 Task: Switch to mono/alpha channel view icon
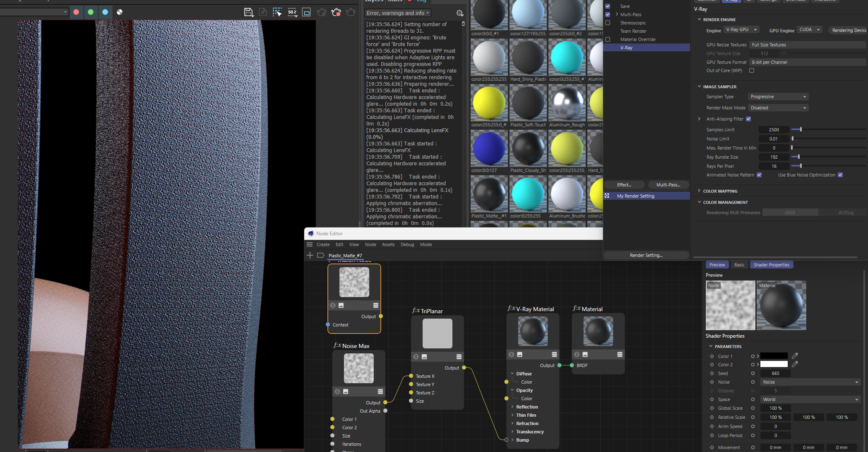(120, 12)
